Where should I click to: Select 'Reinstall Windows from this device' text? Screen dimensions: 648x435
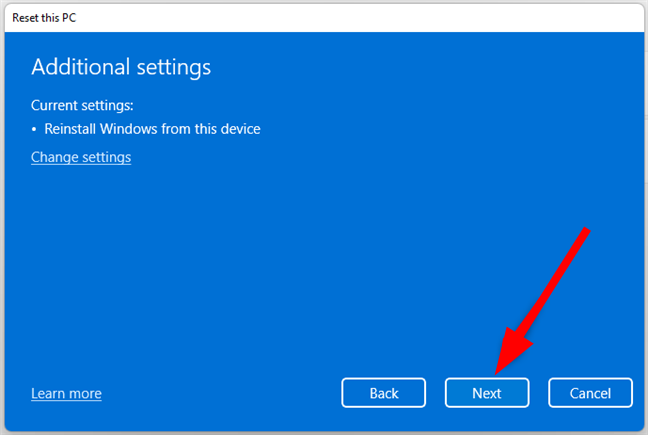pos(152,129)
